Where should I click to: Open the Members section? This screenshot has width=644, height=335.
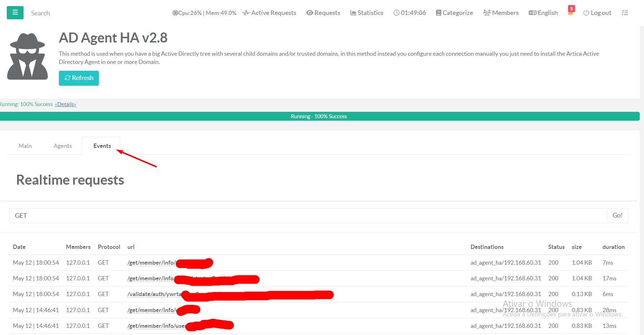point(501,13)
